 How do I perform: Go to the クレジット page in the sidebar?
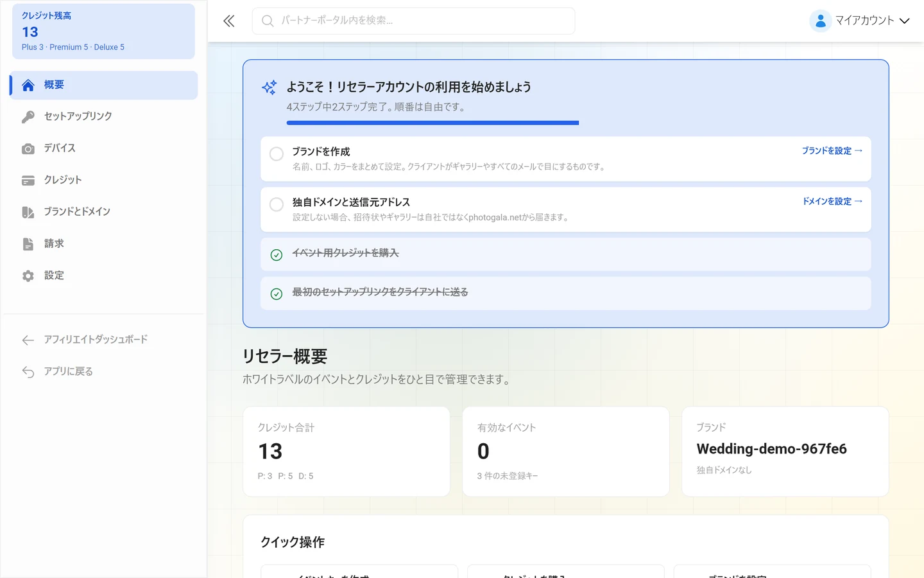point(104,180)
